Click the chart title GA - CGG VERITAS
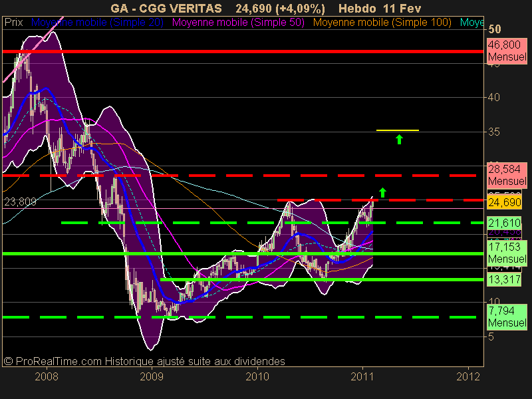Viewport: 532px width, 399px height. pyautogui.click(x=166, y=8)
